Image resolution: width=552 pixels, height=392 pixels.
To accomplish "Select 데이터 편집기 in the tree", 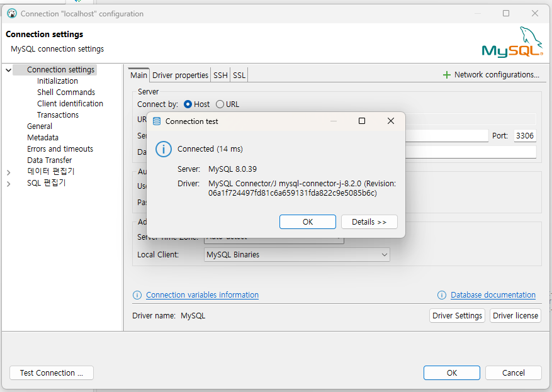I will pos(51,171).
